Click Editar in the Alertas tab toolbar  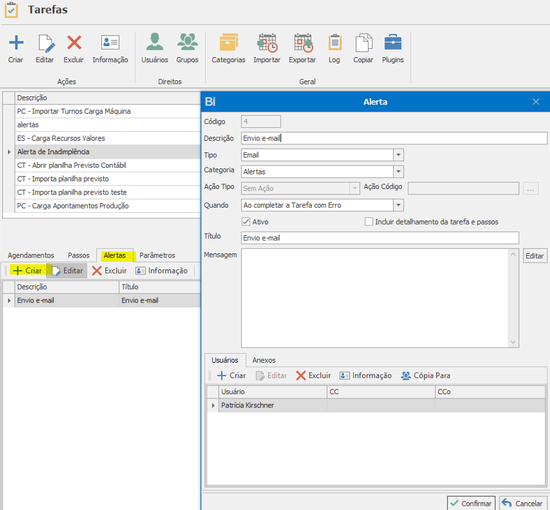coord(67,270)
